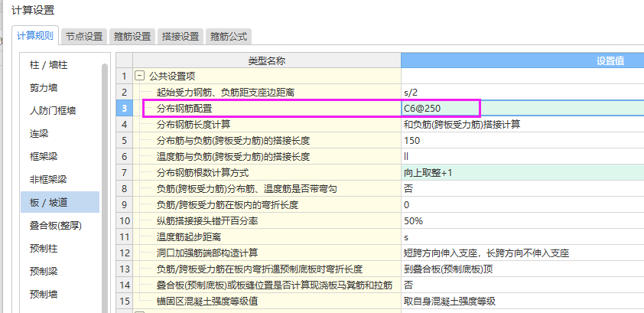The height and width of the screenshot is (313, 644).
Task: Select row name 温度筋与负筋(跨板受力筋)的搭接长度
Action: click(233, 156)
